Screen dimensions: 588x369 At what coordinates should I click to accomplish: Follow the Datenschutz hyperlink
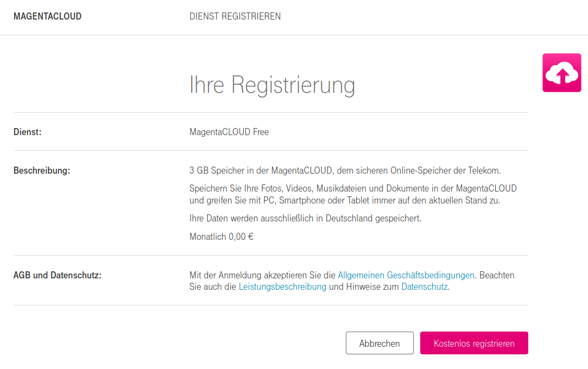pos(424,287)
